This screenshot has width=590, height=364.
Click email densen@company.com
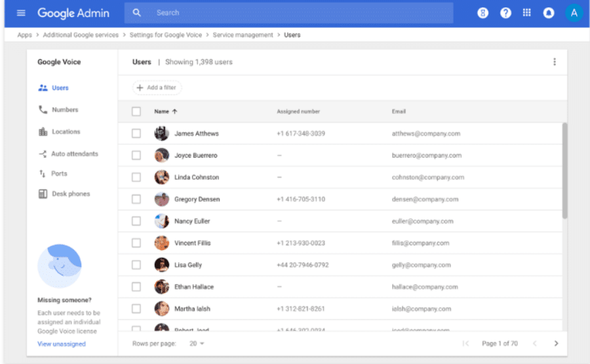425,199
